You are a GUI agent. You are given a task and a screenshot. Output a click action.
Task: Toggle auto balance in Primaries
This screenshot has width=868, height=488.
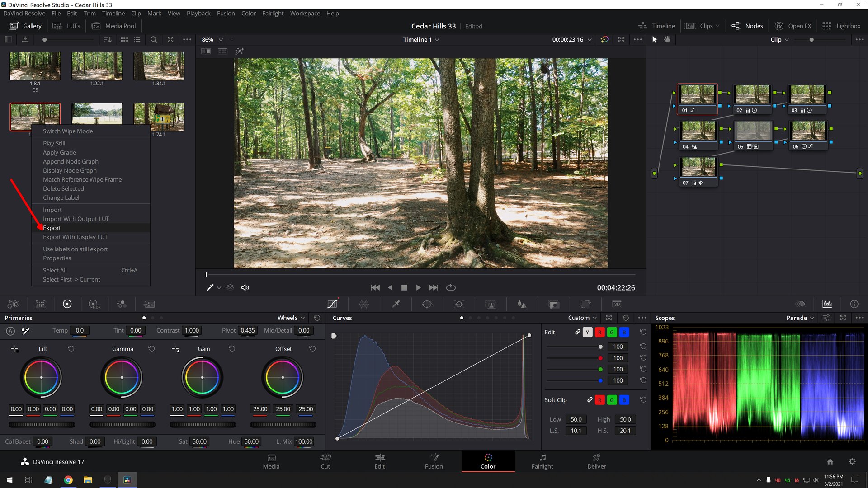pos(10,331)
